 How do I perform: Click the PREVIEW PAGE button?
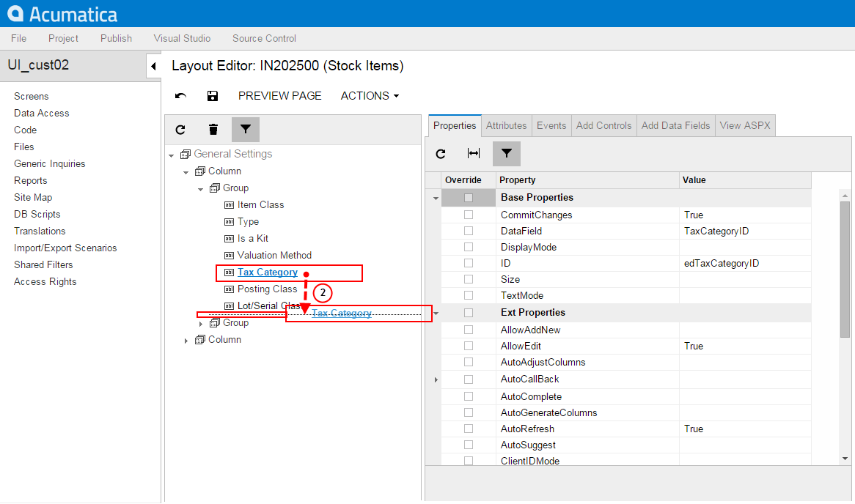[x=279, y=96]
